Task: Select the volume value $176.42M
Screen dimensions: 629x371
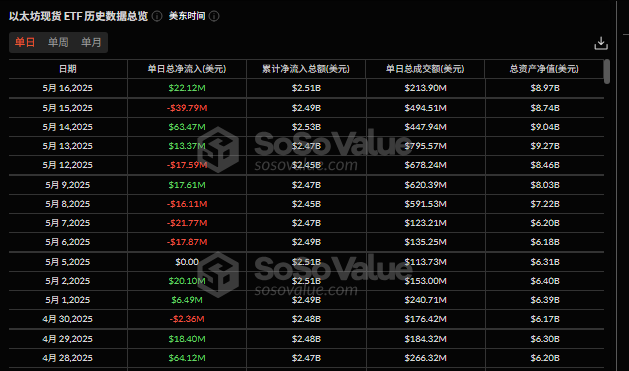Action: point(425,319)
